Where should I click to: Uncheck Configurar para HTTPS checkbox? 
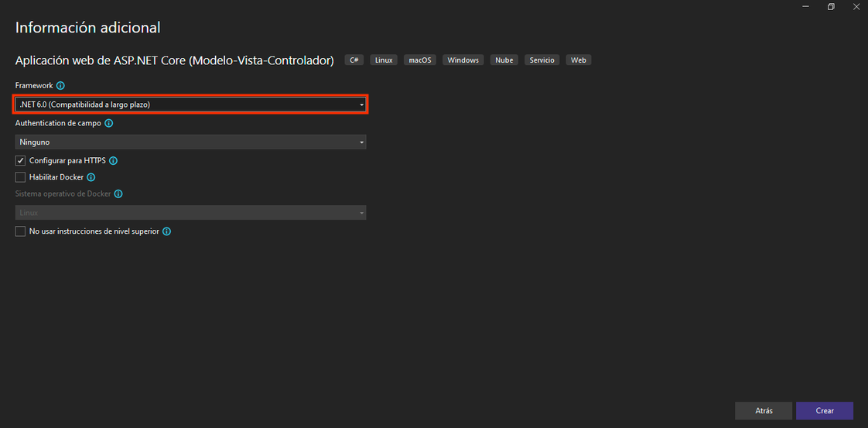tap(21, 161)
